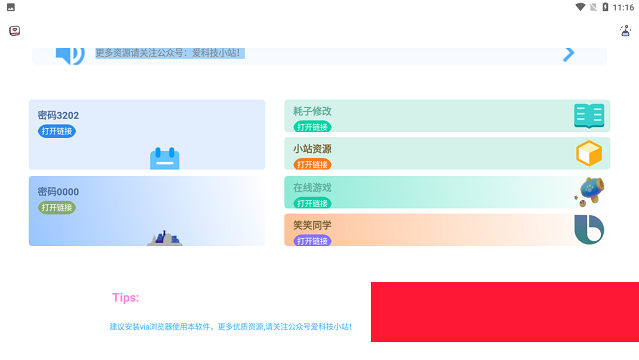Tap the blue b logo on 笑笑同学
Viewport: 639px width, 360px height.
point(589,230)
